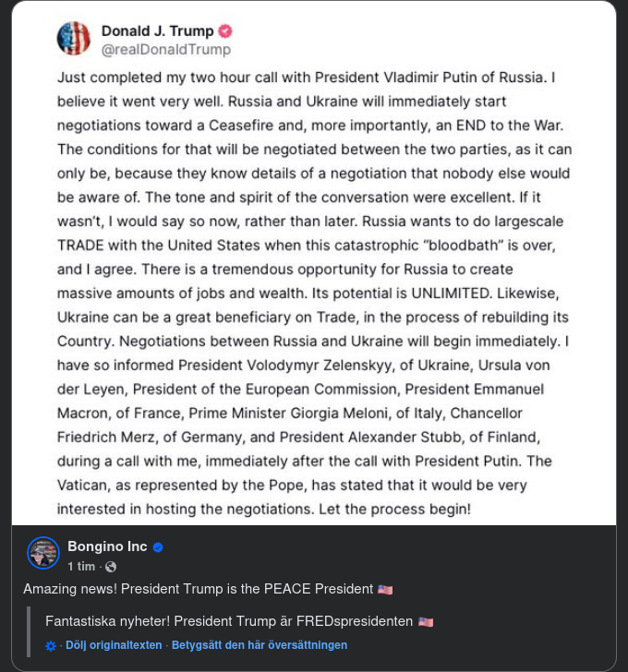Click the @realDonaldTrump handle
This screenshot has height=672, width=628.
[166, 49]
